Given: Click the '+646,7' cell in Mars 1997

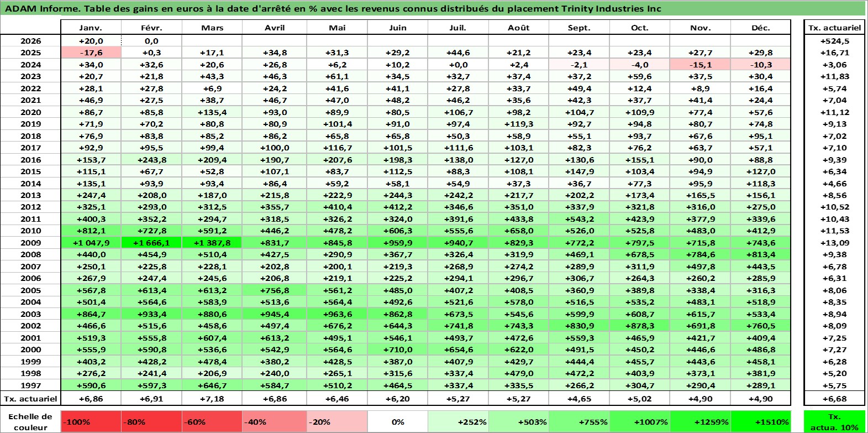Looking at the screenshot, I should [x=212, y=385].
